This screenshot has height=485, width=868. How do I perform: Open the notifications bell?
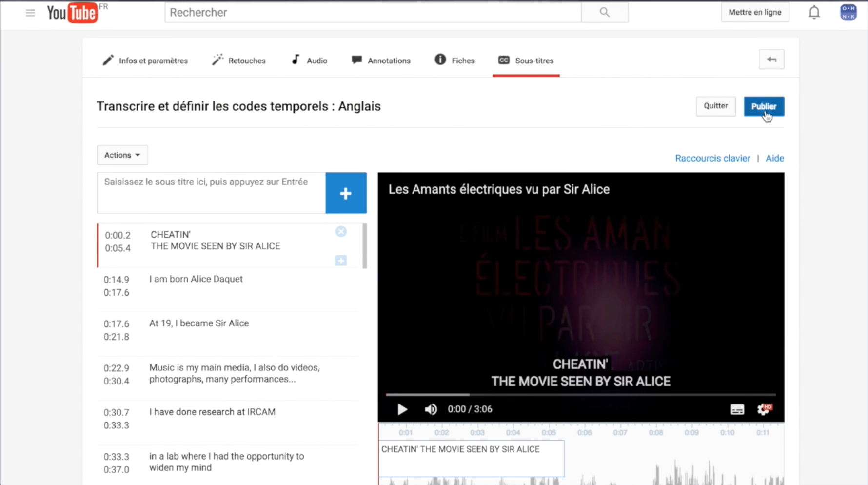[x=814, y=13]
